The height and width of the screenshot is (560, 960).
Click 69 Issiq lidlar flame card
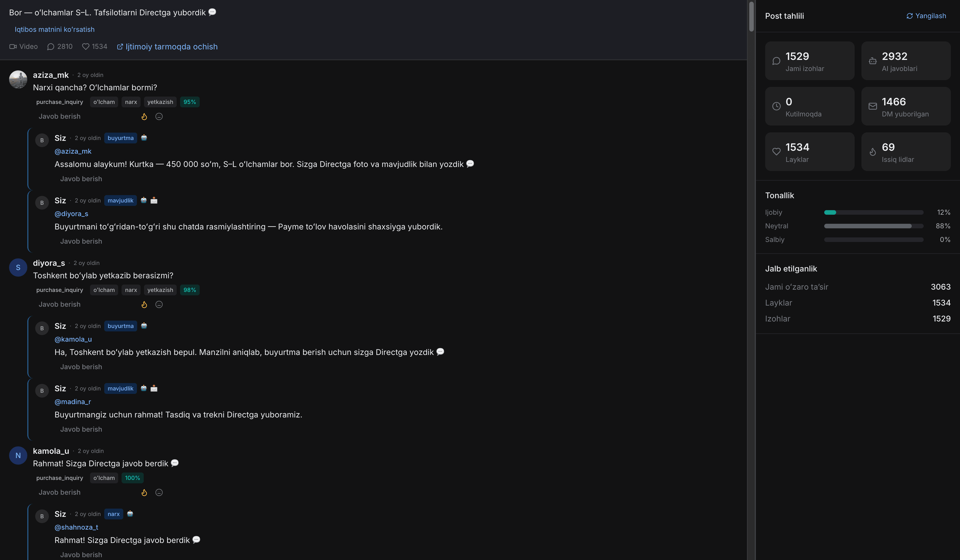click(905, 152)
